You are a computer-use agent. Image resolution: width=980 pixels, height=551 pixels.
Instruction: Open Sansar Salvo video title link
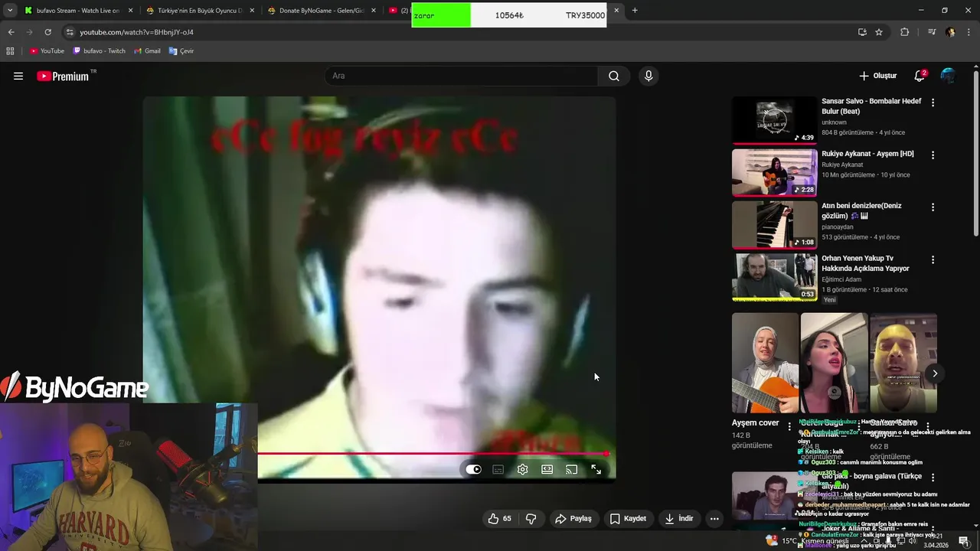[x=871, y=106]
